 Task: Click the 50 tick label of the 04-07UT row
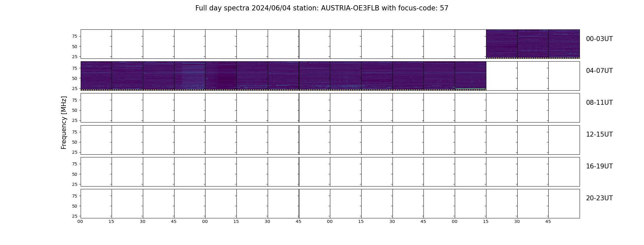click(x=75, y=78)
